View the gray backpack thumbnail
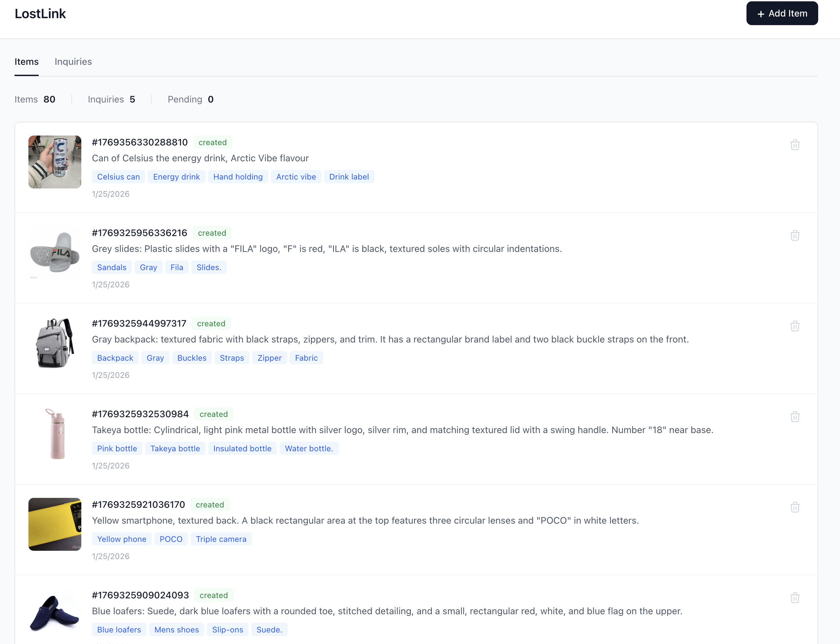This screenshot has width=840, height=644. (x=55, y=343)
